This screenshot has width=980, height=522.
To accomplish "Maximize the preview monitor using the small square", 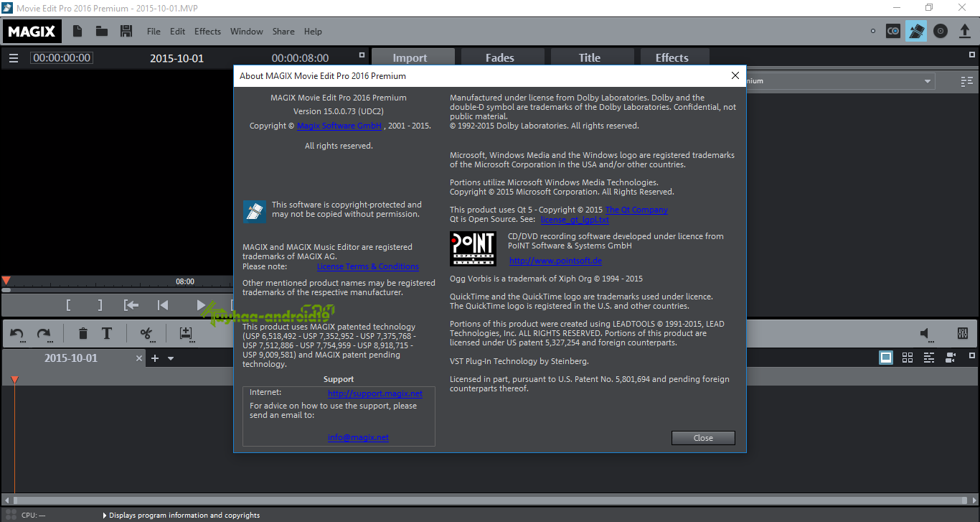I will (x=362, y=55).
